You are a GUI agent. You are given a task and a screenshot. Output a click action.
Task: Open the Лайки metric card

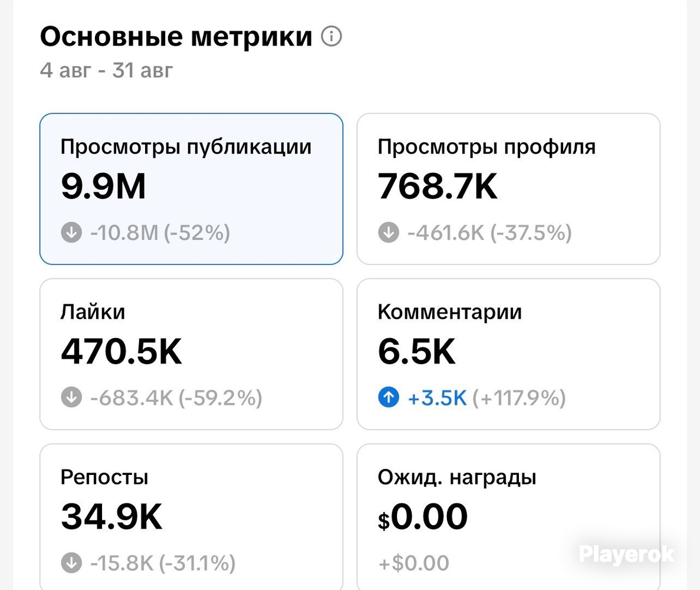tap(191, 354)
